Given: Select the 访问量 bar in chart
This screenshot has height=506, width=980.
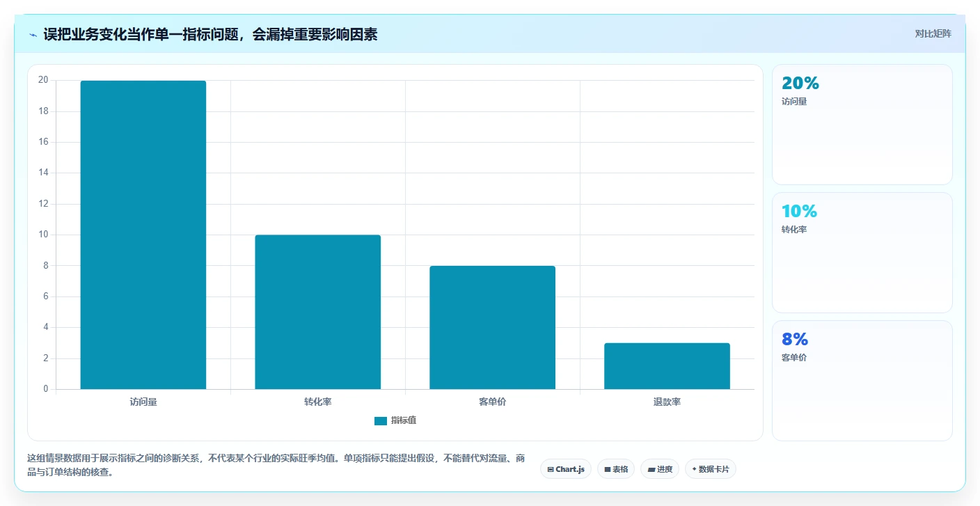Looking at the screenshot, I should pos(143,235).
